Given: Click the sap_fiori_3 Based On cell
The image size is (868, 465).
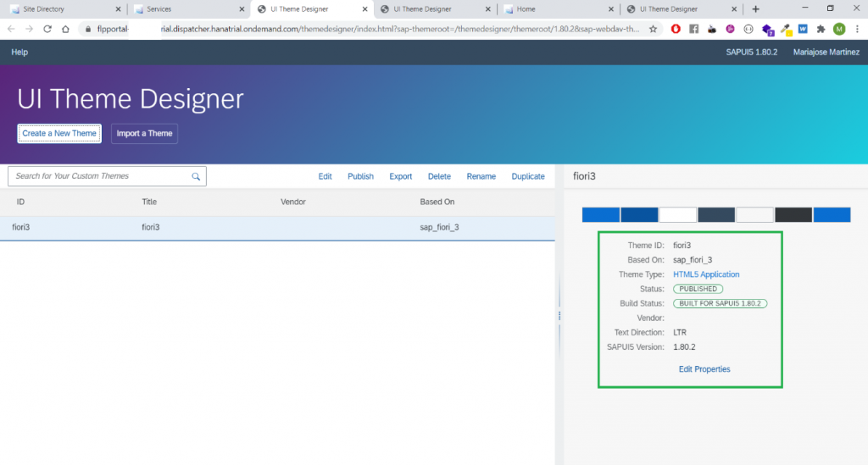Looking at the screenshot, I should coord(439,227).
